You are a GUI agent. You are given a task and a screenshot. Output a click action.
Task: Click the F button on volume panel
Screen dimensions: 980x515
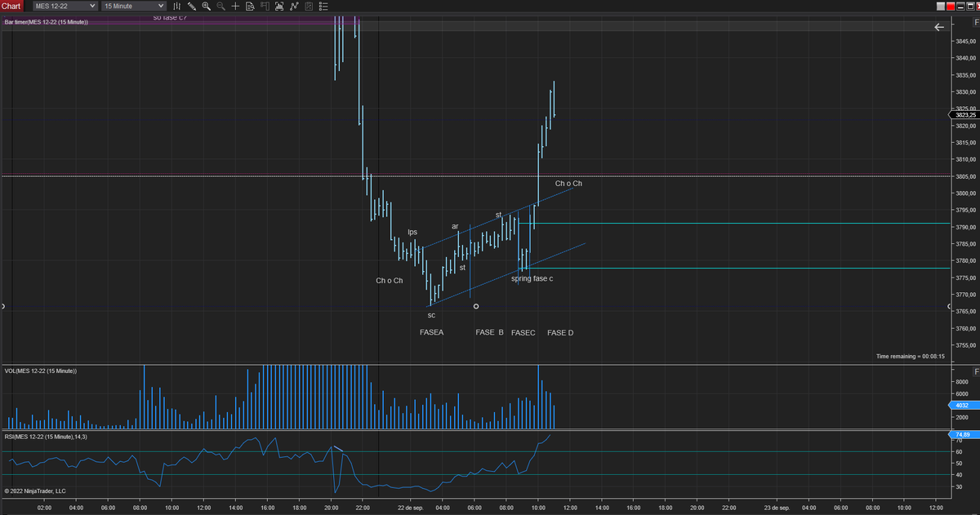(977, 371)
